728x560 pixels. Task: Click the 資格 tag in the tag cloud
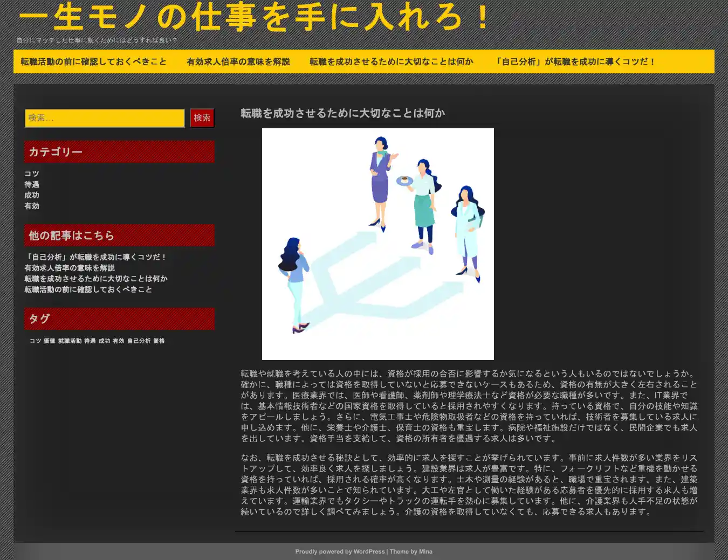(x=159, y=341)
